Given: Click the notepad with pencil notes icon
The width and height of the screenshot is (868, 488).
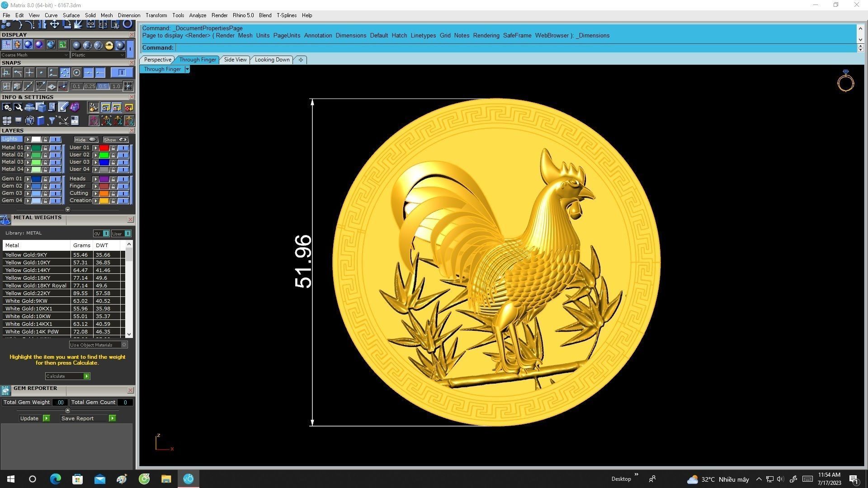Looking at the screenshot, I should pos(63,107).
